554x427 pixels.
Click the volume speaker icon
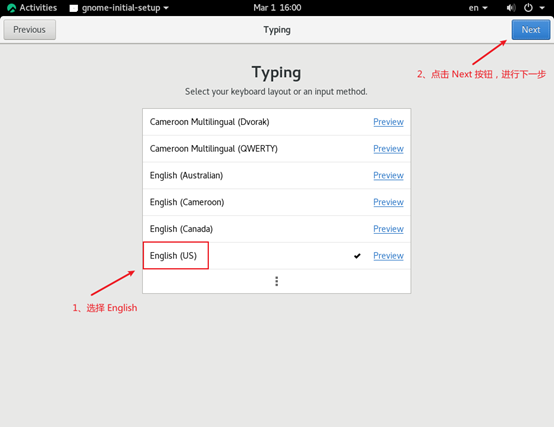click(511, 8)
